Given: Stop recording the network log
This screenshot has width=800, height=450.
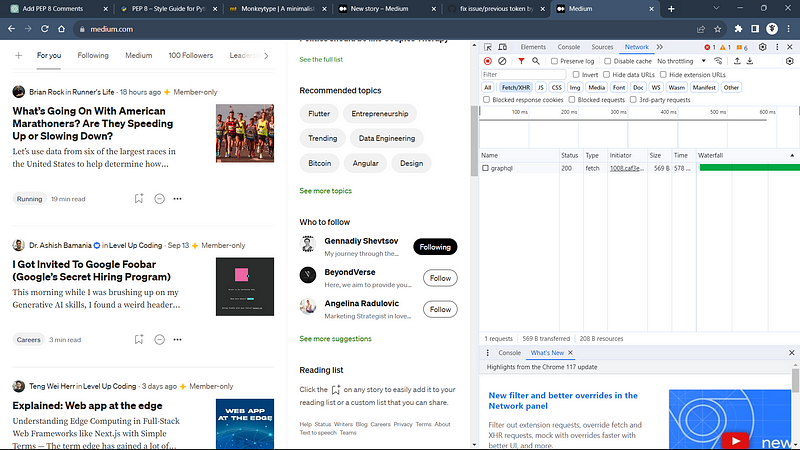Looking at the screenshot, I should tap(488, 61).
